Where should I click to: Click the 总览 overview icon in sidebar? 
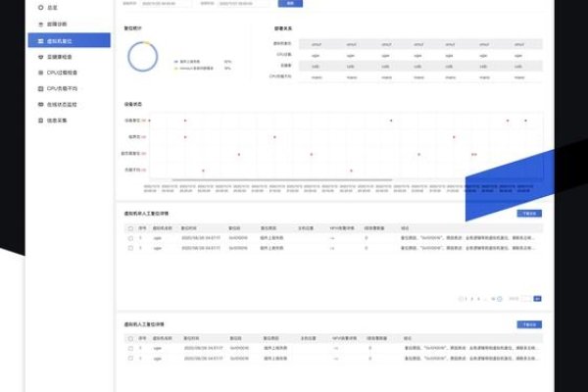39,7
